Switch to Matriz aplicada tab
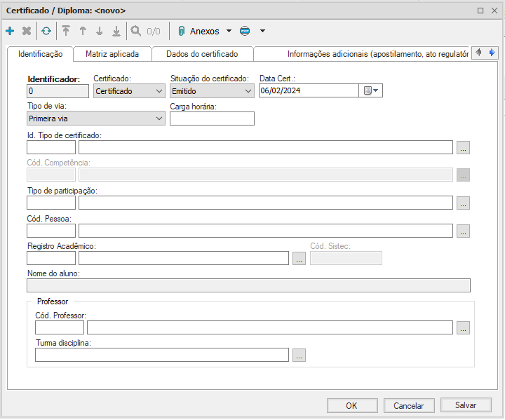 point(112,54)
